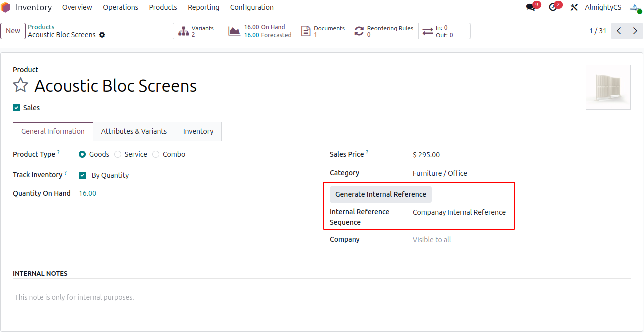644x332 pixels.
Task: Click the debug tools wrench icon
Action: pyautogui.click(x=574, y=7)
